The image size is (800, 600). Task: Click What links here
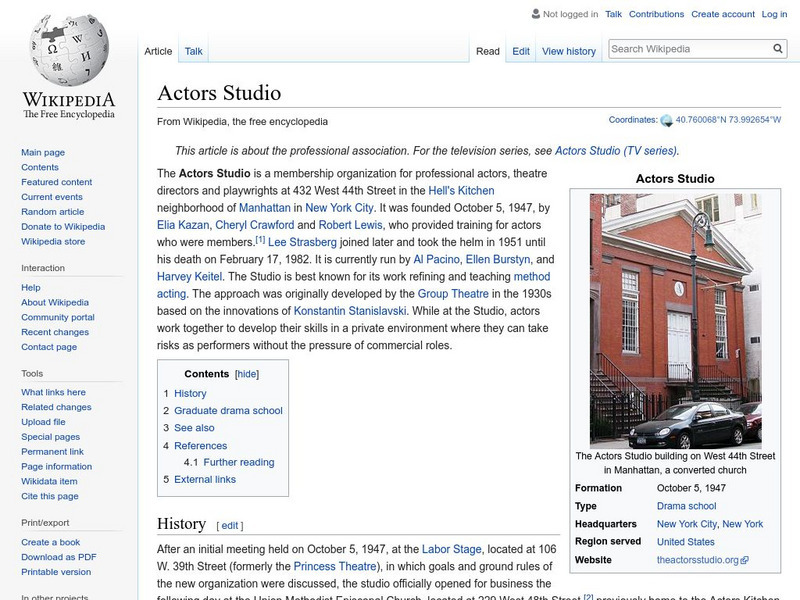pyautogui.click(x=53, y=392)
